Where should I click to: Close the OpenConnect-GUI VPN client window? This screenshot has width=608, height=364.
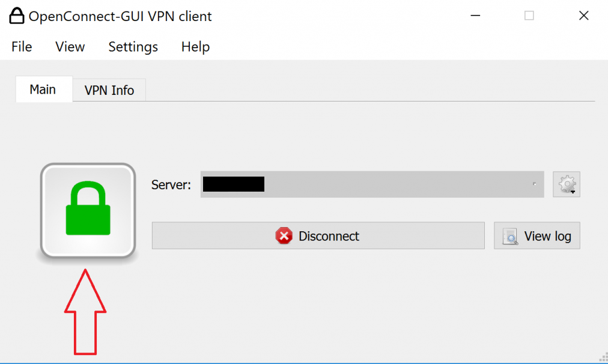coord(583,16)
